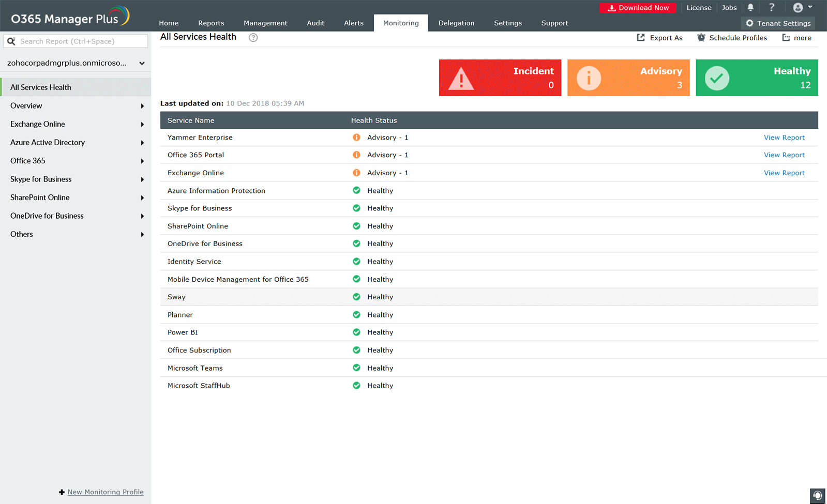Click the orange Advisory info icon tile

point(589,79)
